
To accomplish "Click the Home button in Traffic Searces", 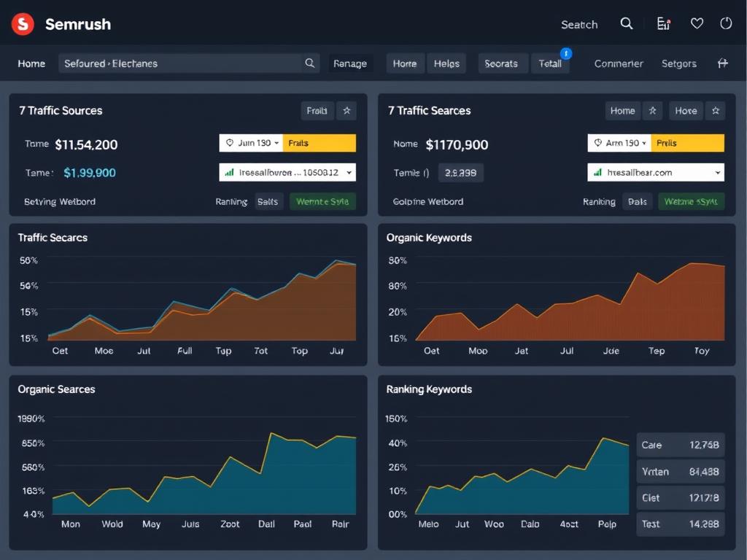I will (623, 111).
